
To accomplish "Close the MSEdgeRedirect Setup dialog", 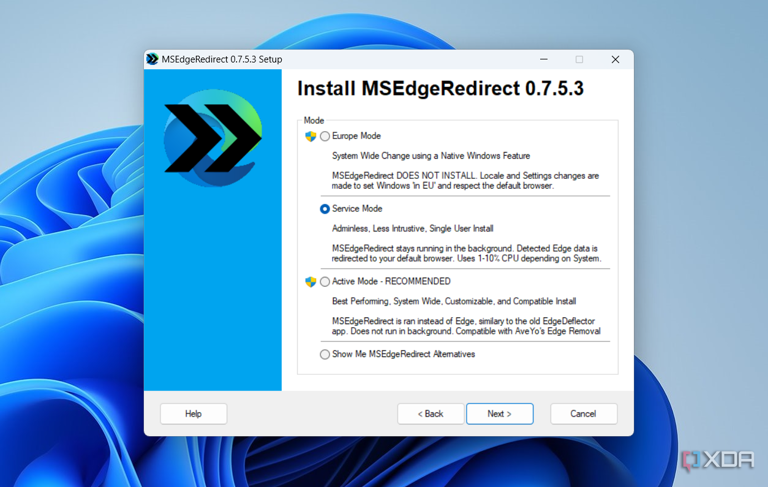I will [x=615, y=59].
